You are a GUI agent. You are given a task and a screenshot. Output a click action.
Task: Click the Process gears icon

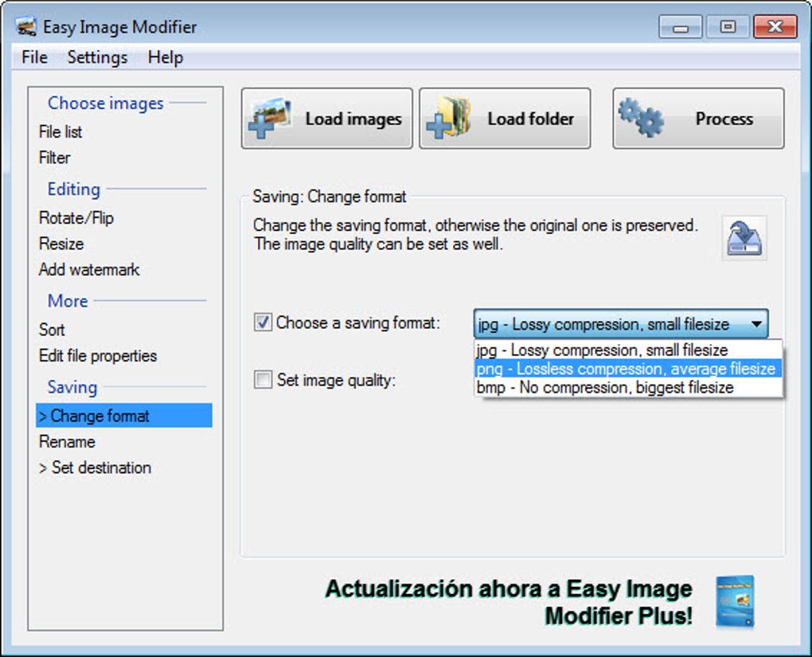pos(641,118)
